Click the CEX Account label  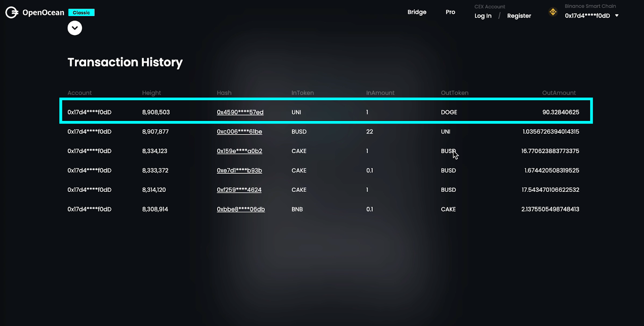tap(490, 6)
